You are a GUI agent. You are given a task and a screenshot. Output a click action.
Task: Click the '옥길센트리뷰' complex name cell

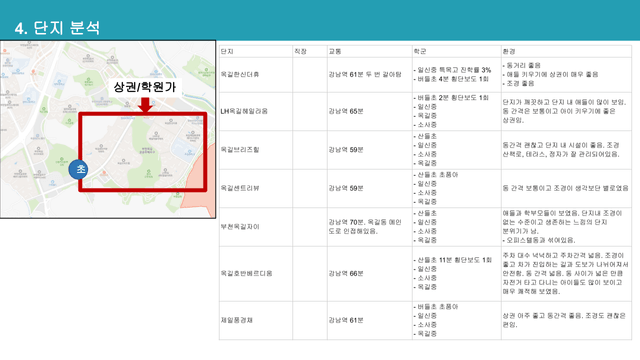[x=256, y=188]
